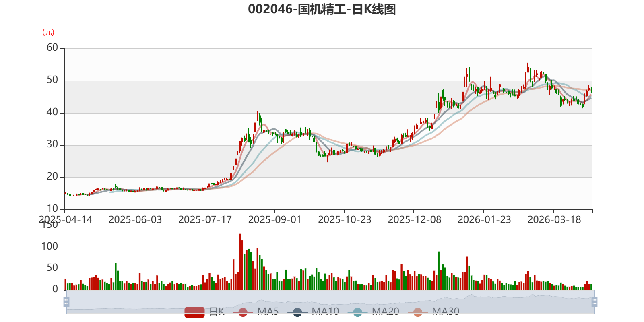Select the 10 price axis label
Screen dimensions: 644x322
point(52,208)
